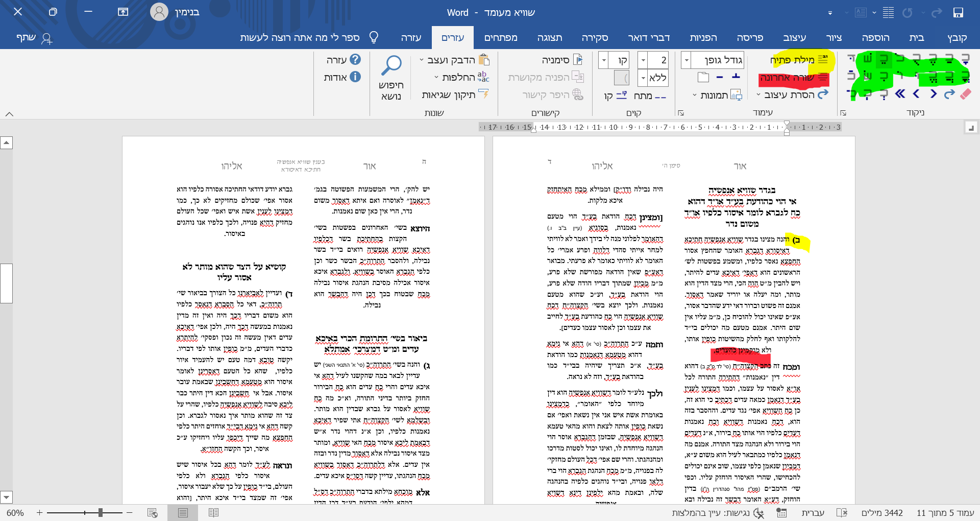Image resolution: width=980 pixels, height=521 pixels.
Task: Click the שתף share icon
Action: click(x=46, y=38)
